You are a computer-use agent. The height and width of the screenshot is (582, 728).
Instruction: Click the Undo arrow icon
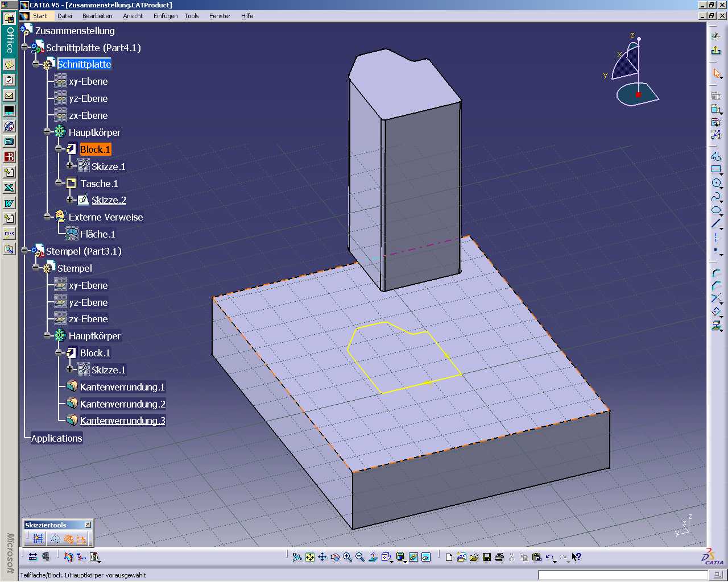[549, 557]
